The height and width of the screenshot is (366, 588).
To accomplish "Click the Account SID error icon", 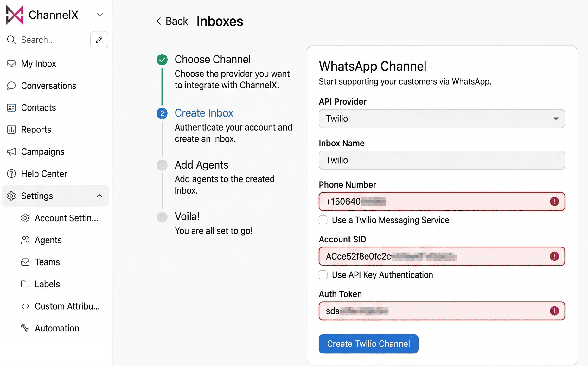I will (554, 256).
